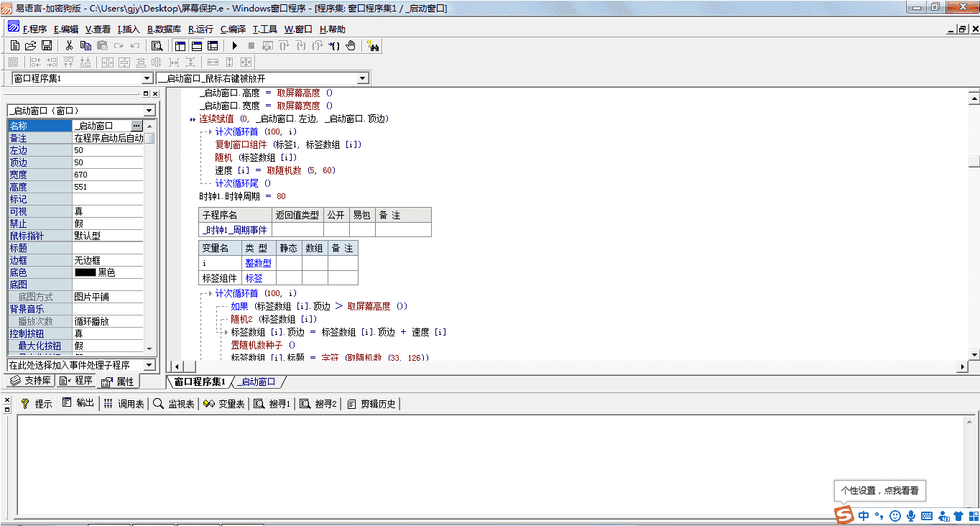Click the run-to-cursor braces icon
Viewport: 980px width, 526px height.
point(334,45)
